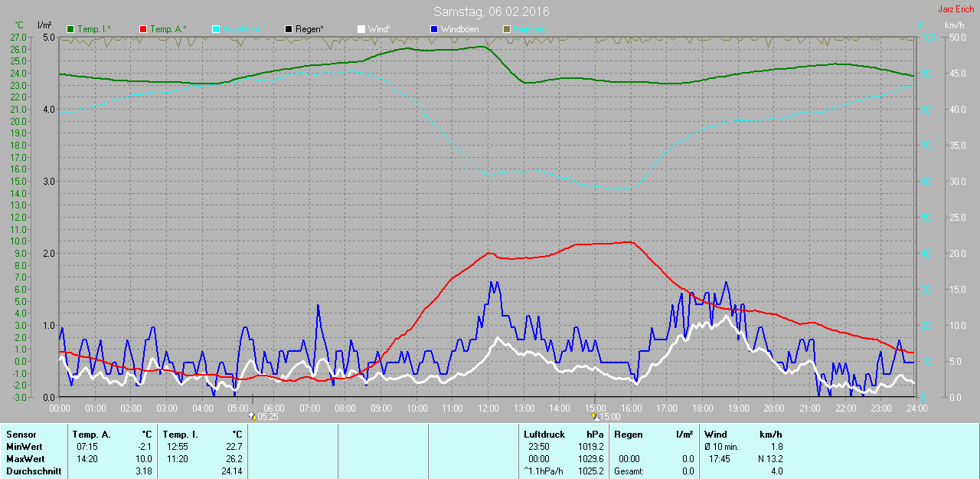Screen dimensions: 980x479
Task: Click the red Temp. A. legend swatch
Action: pyautogui.click(x=143, y=29)
